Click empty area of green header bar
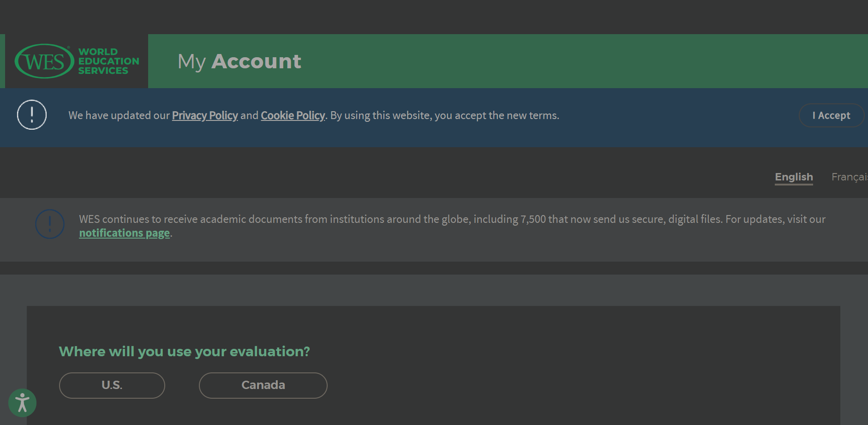Screen dimensions: 868x425 [x=577, y=61]
